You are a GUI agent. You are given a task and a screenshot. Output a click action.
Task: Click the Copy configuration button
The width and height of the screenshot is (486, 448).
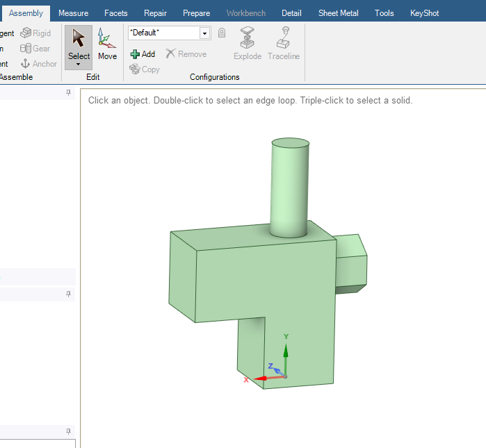[x=145, y=69]
